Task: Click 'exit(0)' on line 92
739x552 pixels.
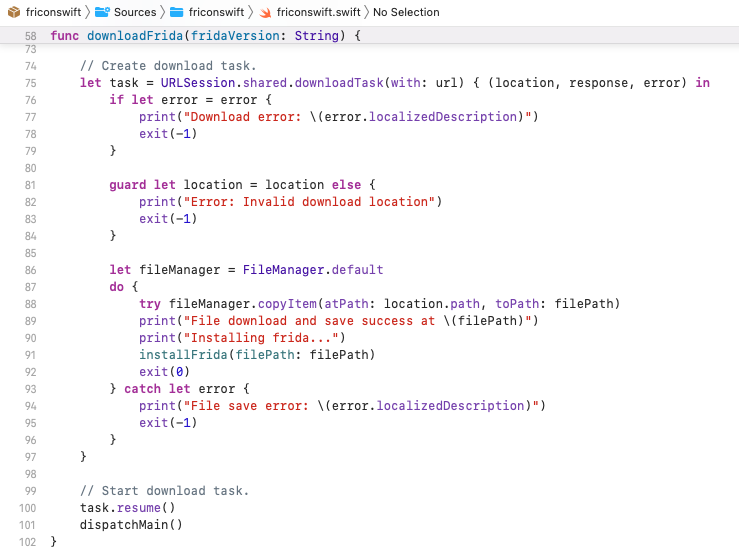Action: point(164,371)
